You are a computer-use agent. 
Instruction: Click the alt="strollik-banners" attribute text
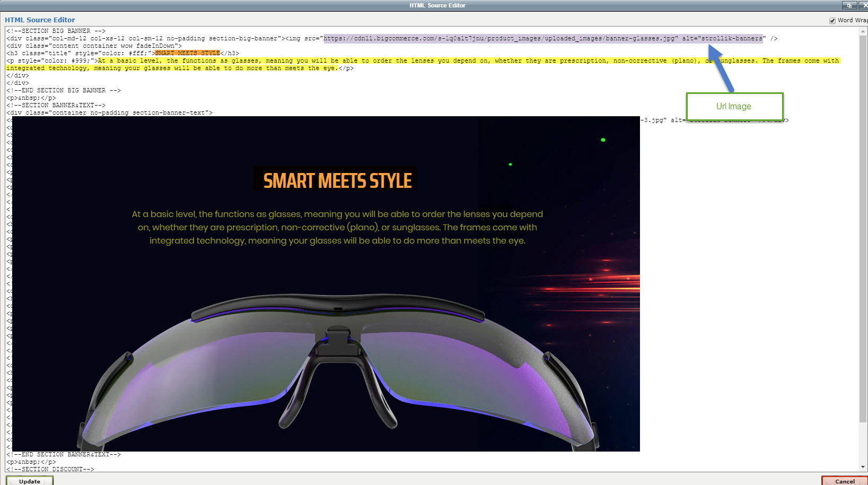click(724, 38)
